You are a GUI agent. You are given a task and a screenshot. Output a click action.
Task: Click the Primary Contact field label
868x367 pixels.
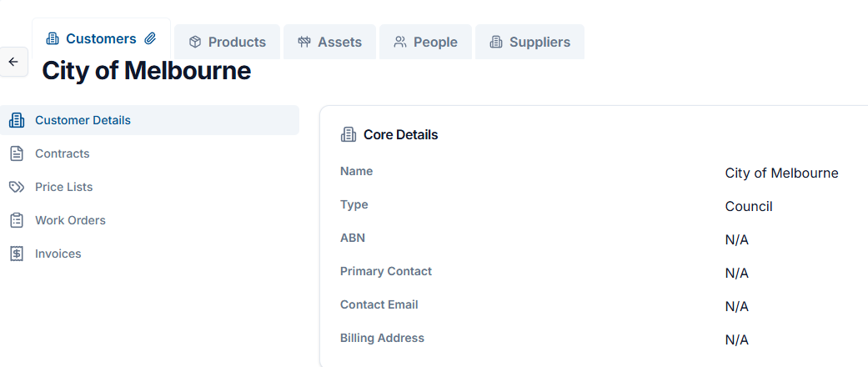click(x=385, y=271)
